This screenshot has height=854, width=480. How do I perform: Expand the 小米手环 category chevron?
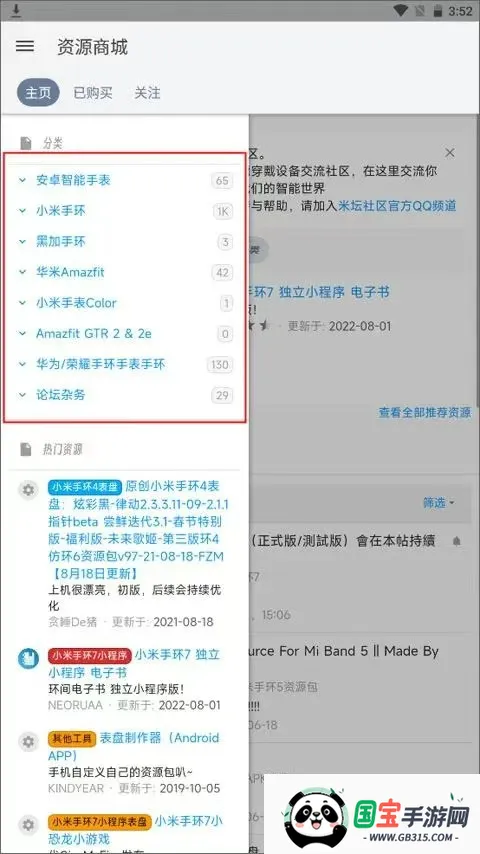[22, 211]
